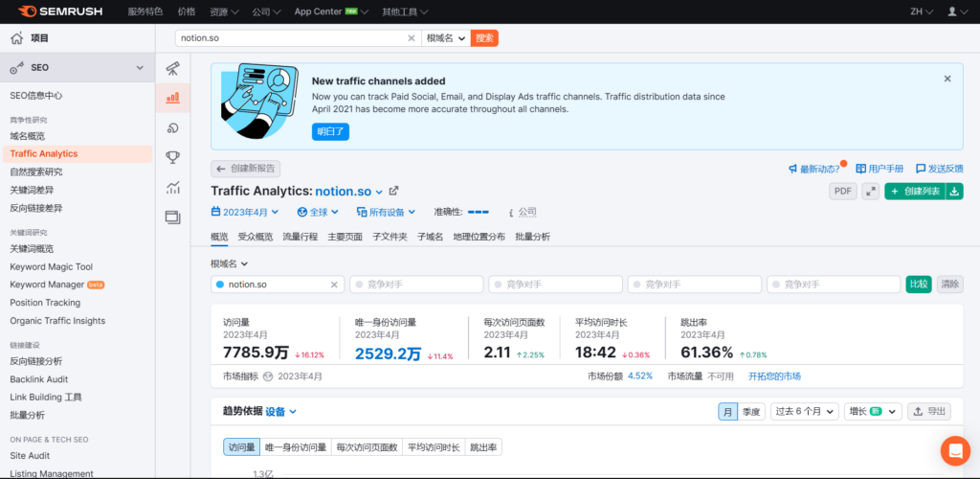Click the fullscreen expand icon near PDF
This screenshot has height=479, width=980.
point(871,192)
